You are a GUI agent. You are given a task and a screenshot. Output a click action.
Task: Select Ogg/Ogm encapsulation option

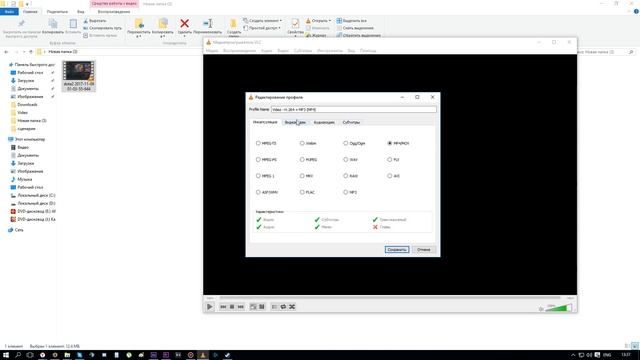click(x=354, y=143)
